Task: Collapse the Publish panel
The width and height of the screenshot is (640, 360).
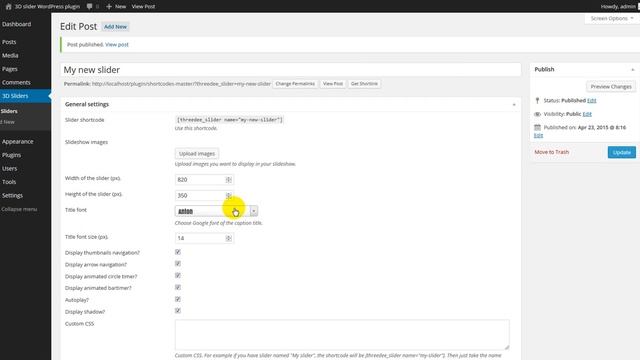Action: tap(633, 70)
